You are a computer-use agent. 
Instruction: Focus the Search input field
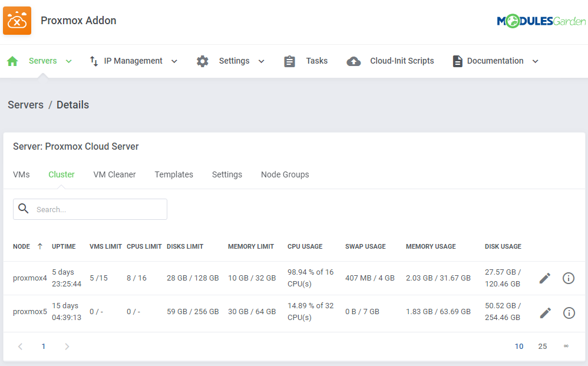(x=90, y=209)
